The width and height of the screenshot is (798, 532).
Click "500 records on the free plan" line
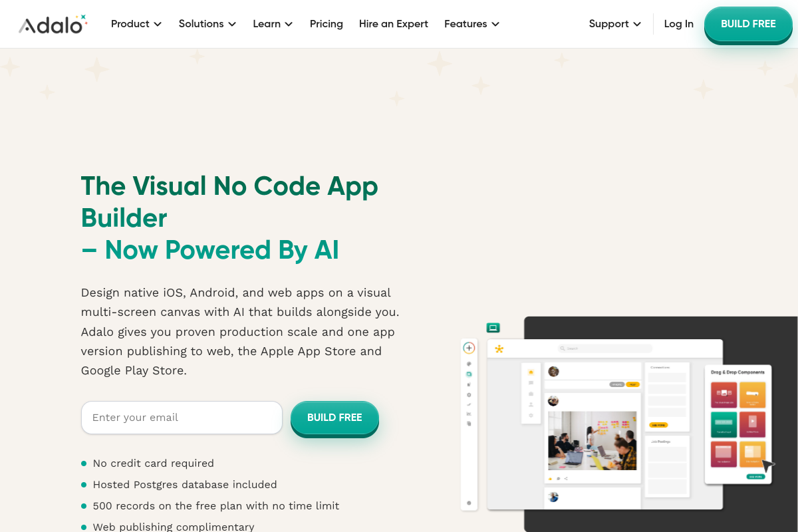click(x=216, y=506)
